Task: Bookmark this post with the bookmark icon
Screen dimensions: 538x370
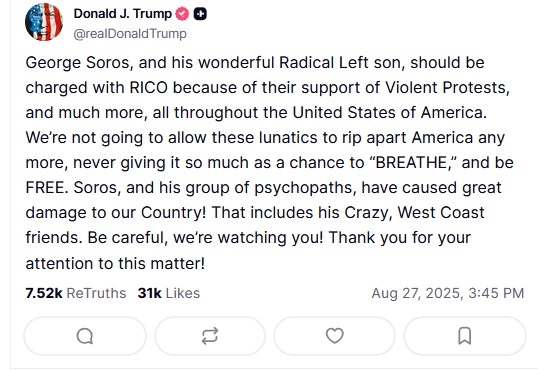Action: pos(465,336)
